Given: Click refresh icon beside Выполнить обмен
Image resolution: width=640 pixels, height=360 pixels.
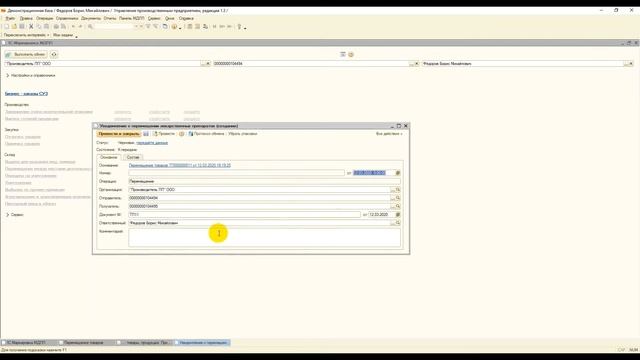Looking at the screenshot, I should (54, 54).
